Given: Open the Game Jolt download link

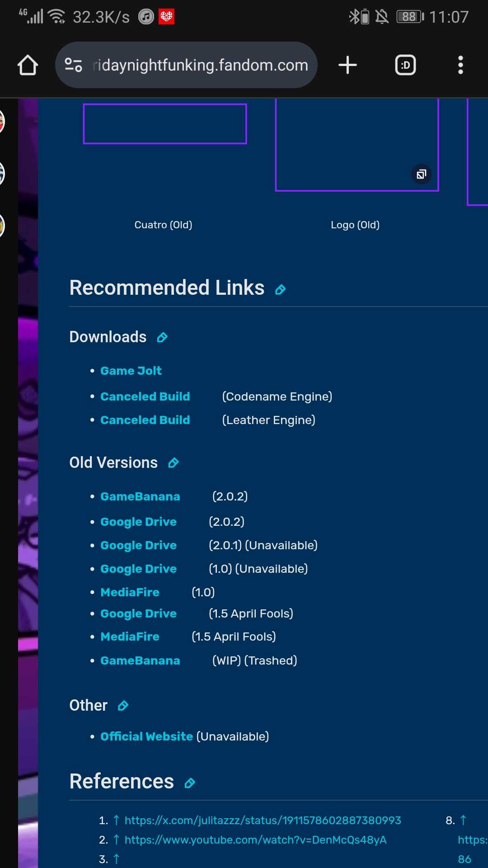Looking at the screenshot, I should click(131, 371).
